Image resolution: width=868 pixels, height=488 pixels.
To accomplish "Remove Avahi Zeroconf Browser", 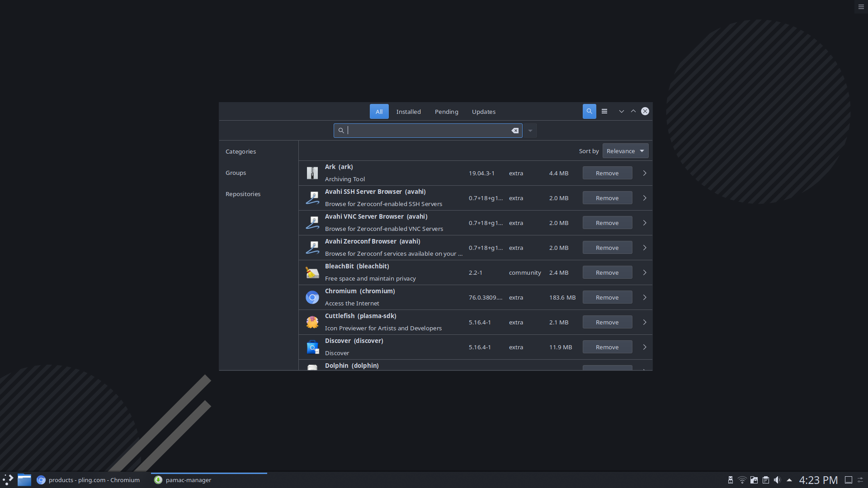I will [x=607, y=248].
